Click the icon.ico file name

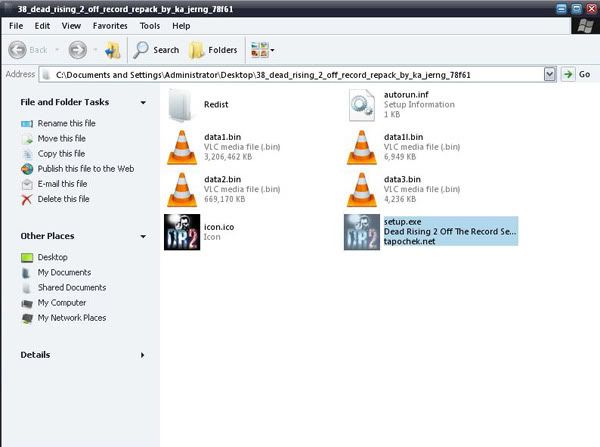coord(219,227)
